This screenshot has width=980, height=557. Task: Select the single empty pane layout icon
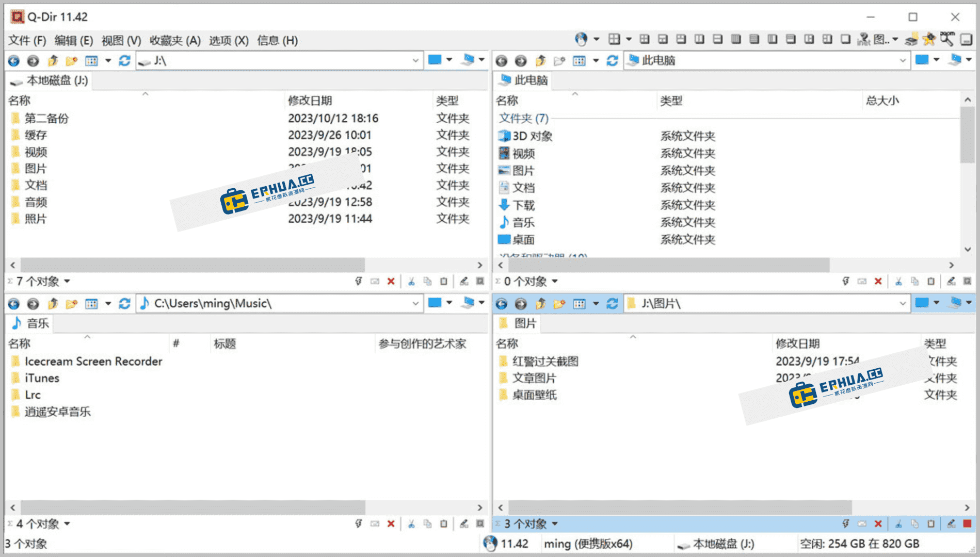[x=845, y=39]
